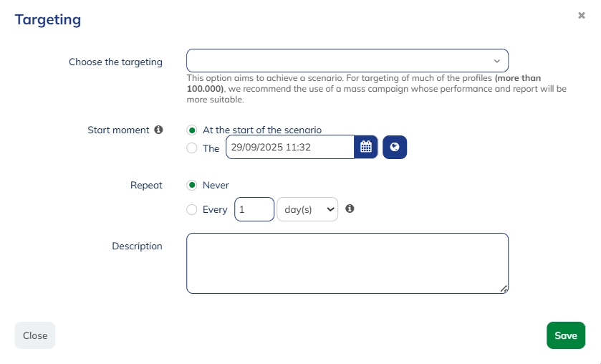The height and width of the screenshot is (364, 601).
Task: Click inside the Description text area
Action: (347, 262)
